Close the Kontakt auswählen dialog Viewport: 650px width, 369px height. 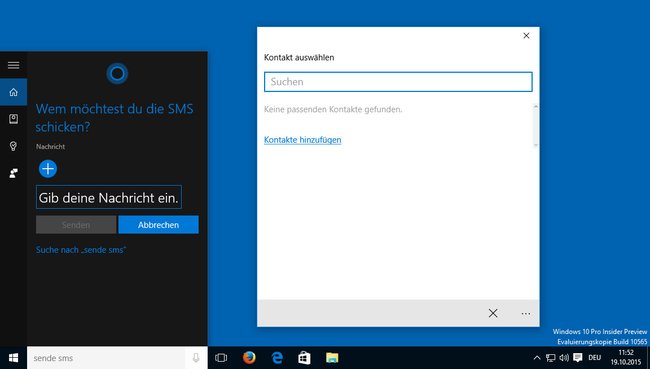tap(526, 36)
